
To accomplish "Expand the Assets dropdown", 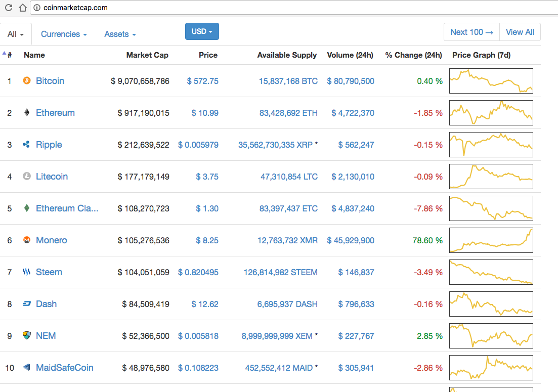I will (x=120, y=34).
